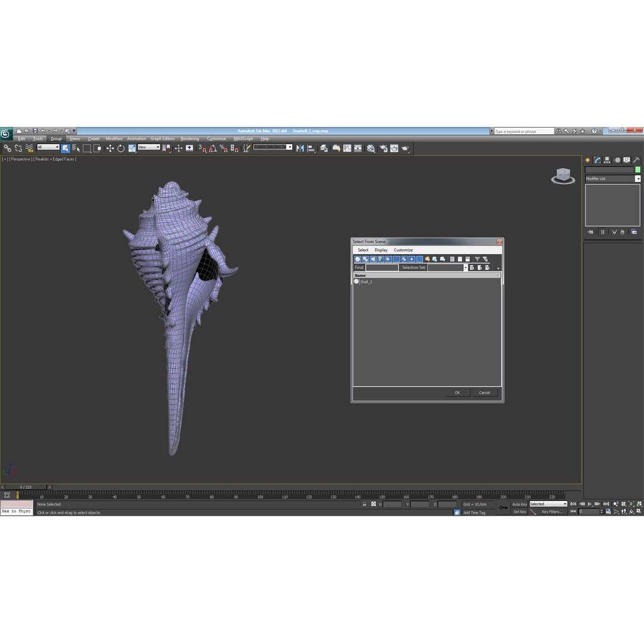Activate the Select Object tool
The height and width of the screenshot is (644, 644).
[66, 148]
